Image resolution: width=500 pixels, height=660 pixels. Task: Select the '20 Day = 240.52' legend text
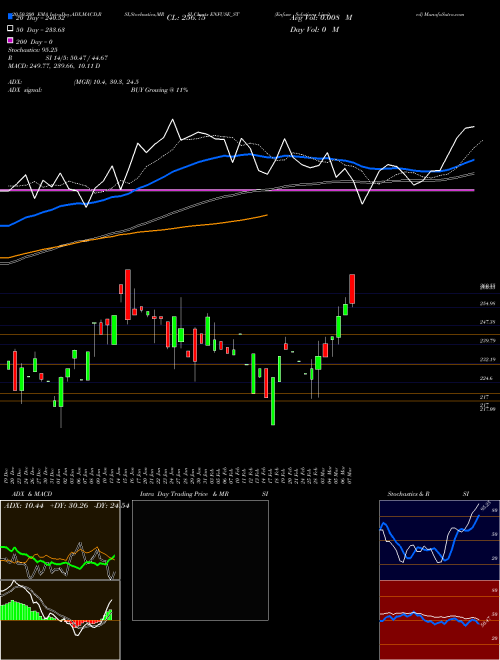coord(41,18)
